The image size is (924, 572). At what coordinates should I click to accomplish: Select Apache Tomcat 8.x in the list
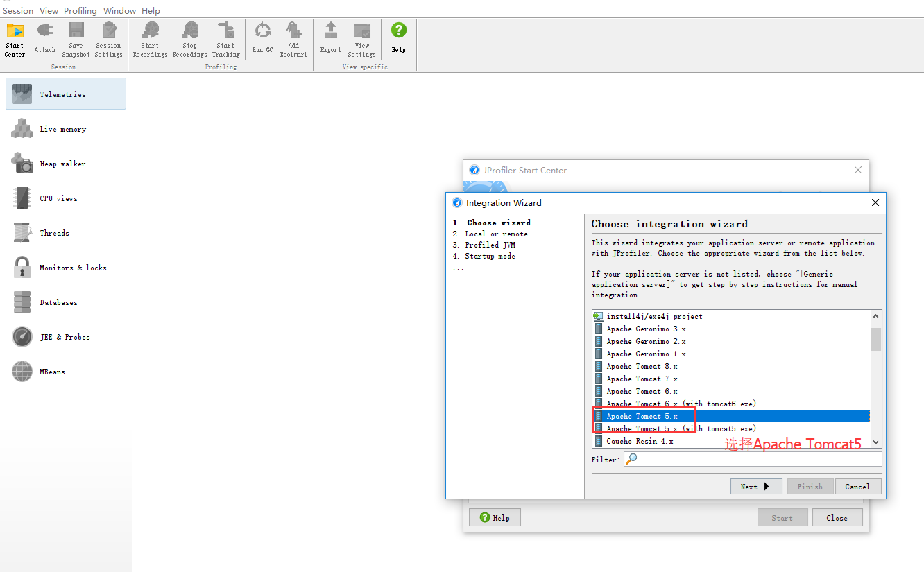(731, 366)
